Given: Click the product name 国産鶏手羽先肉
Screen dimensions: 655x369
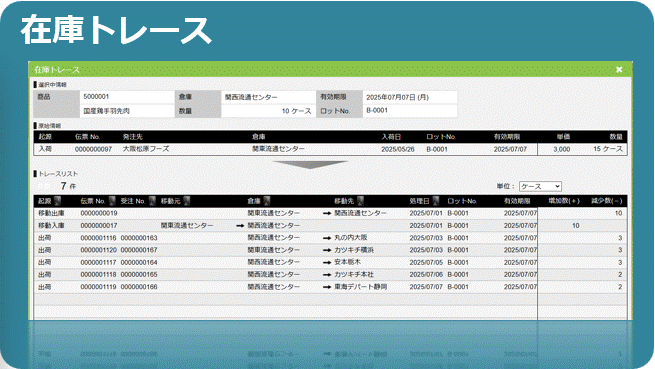Looking at the screenshot, I should [107, 111].
